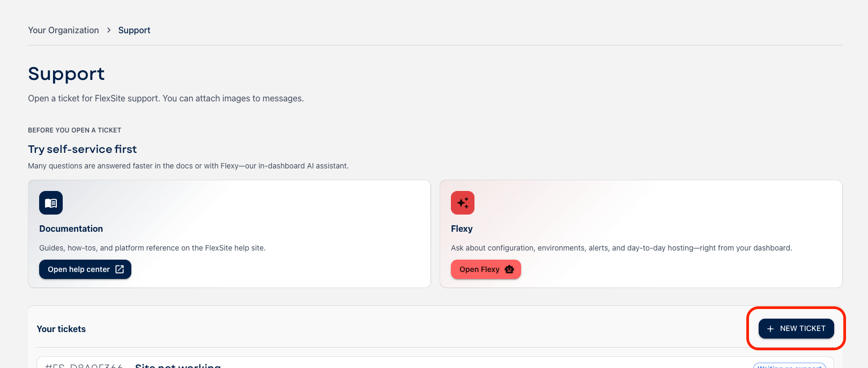Open the 'Site not working' ticket row
The image size is (868, 368).
coord(435,363)
